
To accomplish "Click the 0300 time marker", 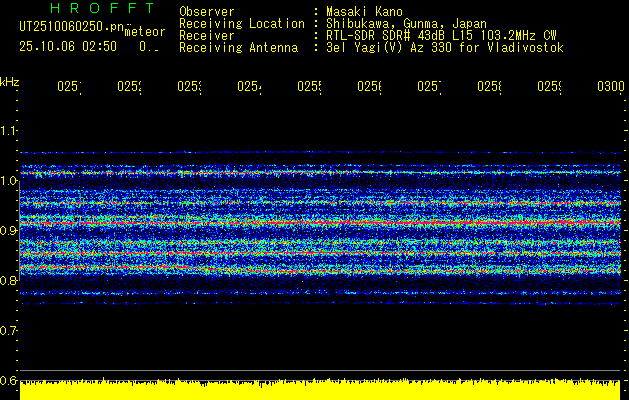I will [x=611, y=86].
